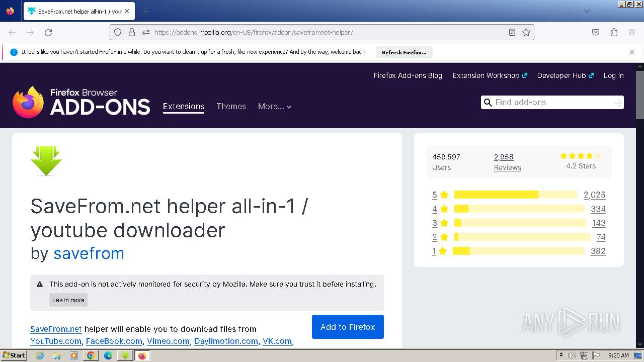This screenshot has height=362, width=644.
Task: Expand the More... dropdown menu
Action: (275, 106)
